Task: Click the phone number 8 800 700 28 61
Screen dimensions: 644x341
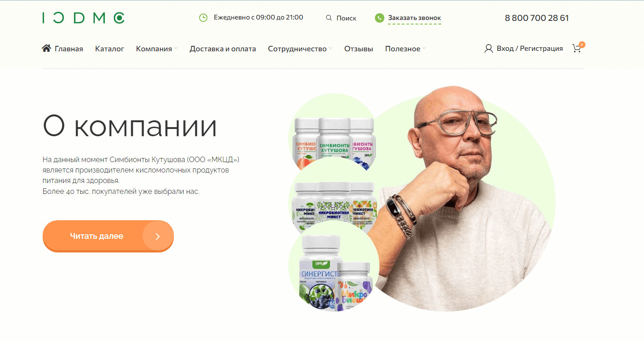Action: tap(537, 18)
